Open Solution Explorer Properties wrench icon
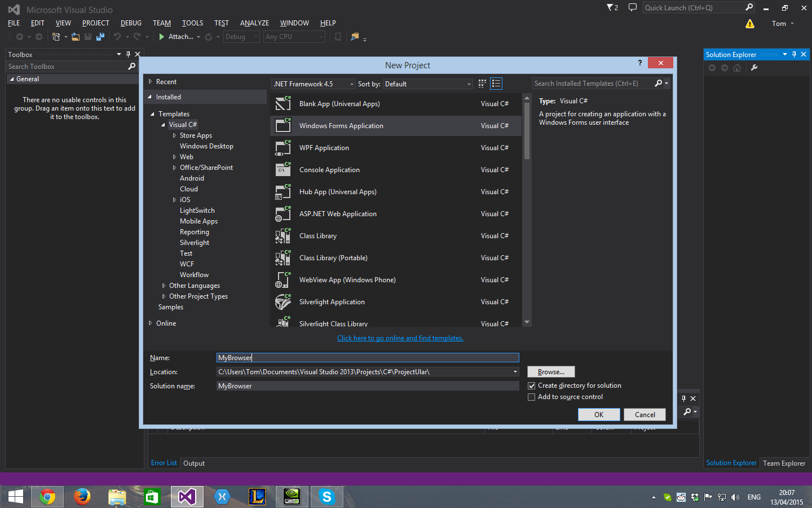812x508 pixels. coord(754,68)
